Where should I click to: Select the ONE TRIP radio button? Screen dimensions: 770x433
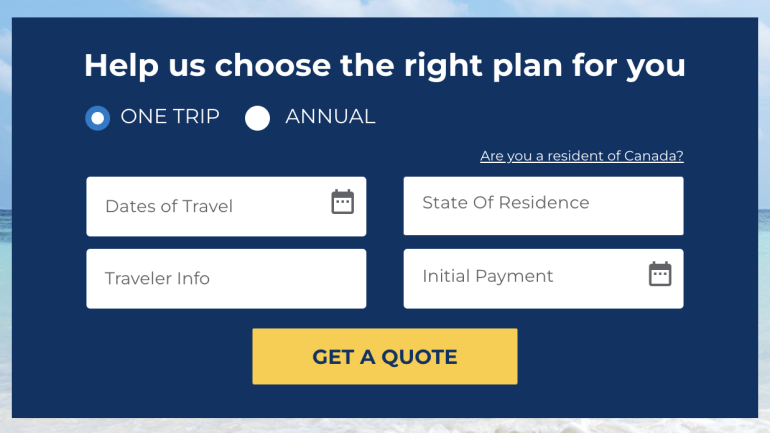point(97,118)
